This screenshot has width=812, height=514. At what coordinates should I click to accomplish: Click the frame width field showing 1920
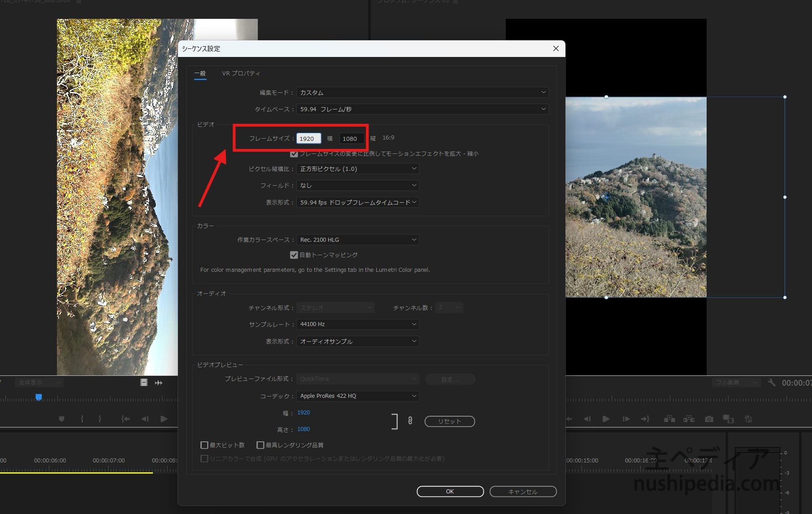(x=308, y=139)
